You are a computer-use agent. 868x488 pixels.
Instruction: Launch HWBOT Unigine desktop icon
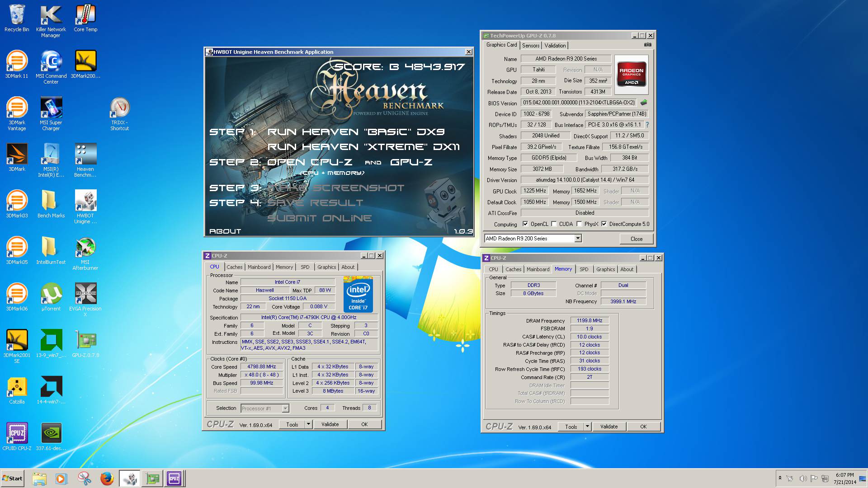(85, 207)
